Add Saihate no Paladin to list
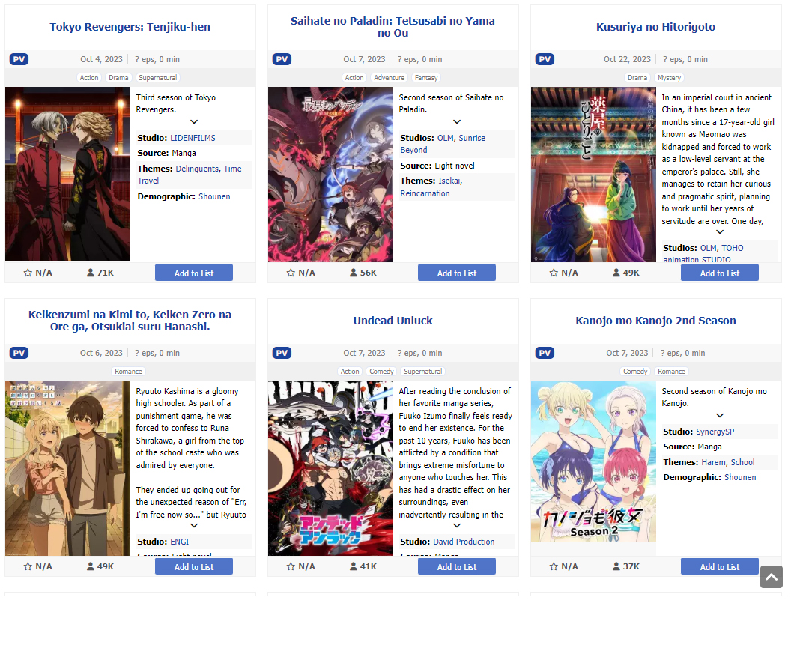 click(x=457, y=273)
